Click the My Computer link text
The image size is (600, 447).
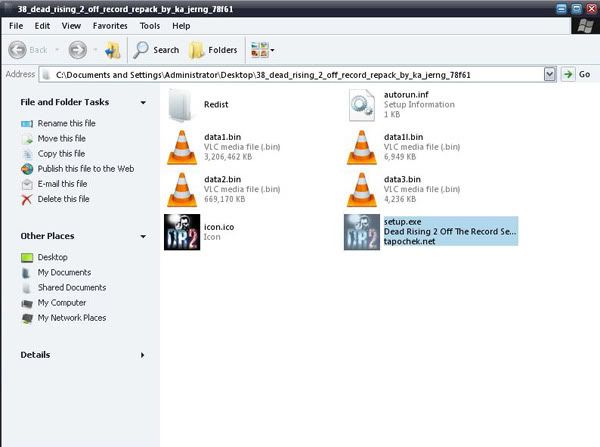(x=62, y=303)
